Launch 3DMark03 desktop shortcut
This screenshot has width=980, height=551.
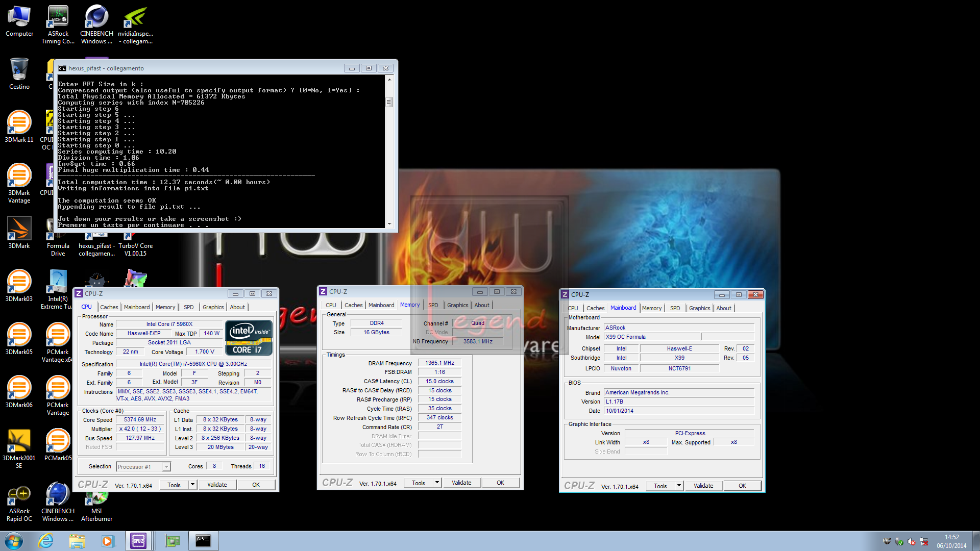click(x=19, y=286)
